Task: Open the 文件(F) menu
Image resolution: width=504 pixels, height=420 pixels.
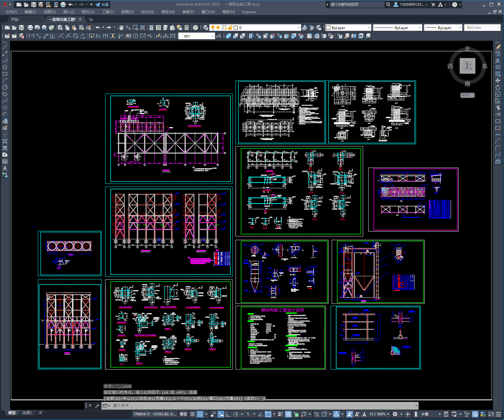Action: [x=11, y=12]
